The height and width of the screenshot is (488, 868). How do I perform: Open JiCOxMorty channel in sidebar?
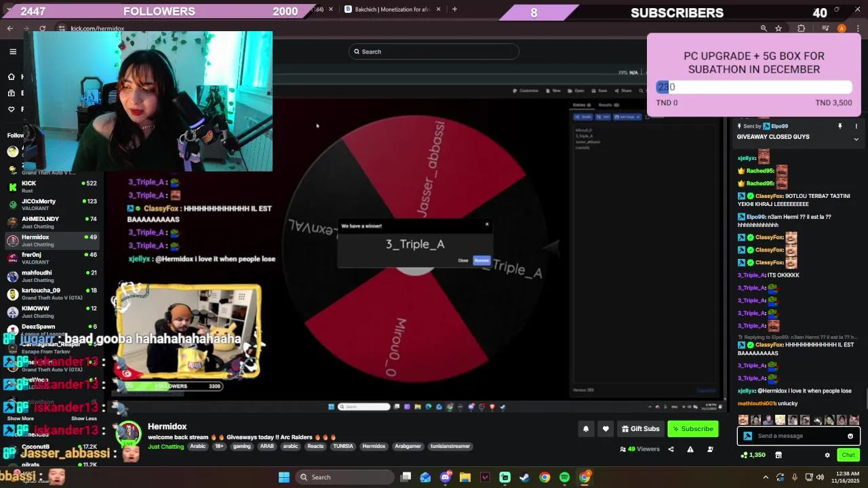[x=52, y=204]
